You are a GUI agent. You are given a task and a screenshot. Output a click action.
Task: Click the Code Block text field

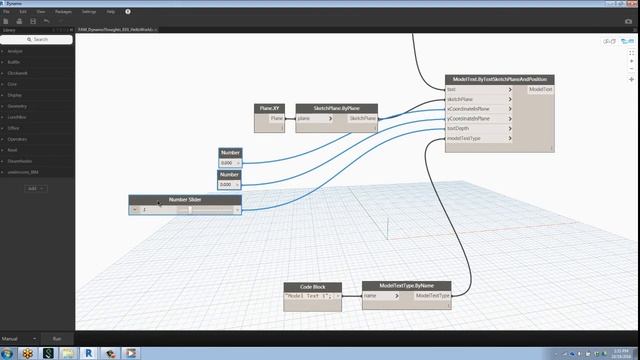310,296
